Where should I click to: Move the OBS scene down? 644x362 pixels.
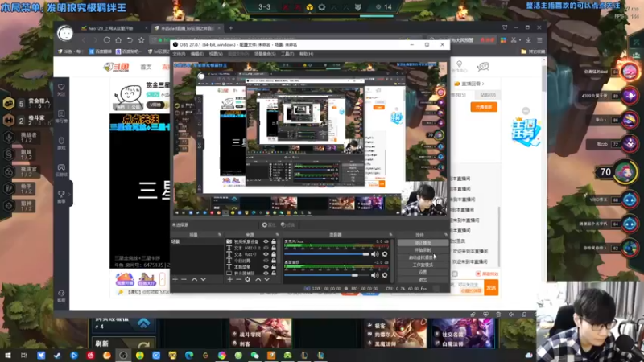click(x=203, y=279)
